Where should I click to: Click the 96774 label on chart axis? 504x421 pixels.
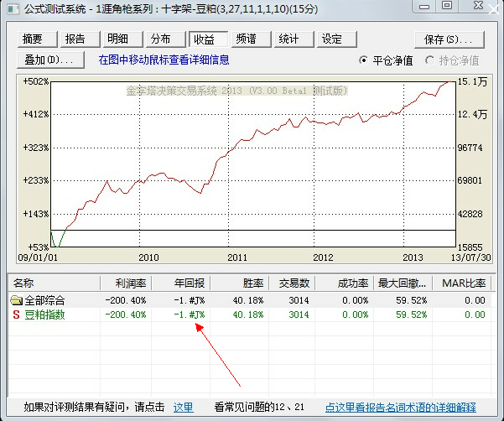(470, 148)
